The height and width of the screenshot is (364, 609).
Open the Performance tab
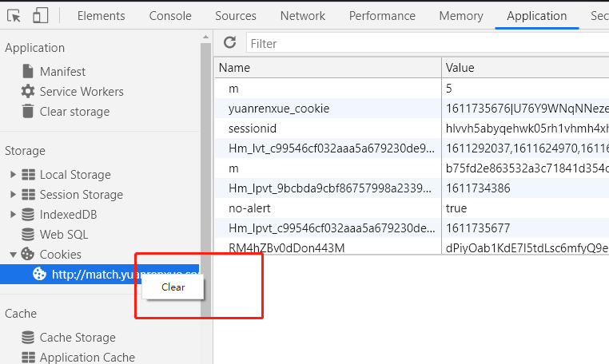(382, 16)
